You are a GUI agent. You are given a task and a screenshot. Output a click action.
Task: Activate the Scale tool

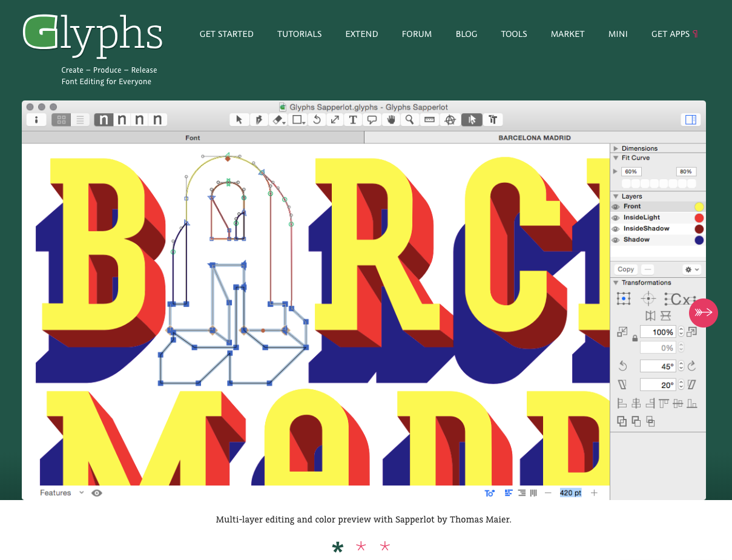tap(335, 120)
